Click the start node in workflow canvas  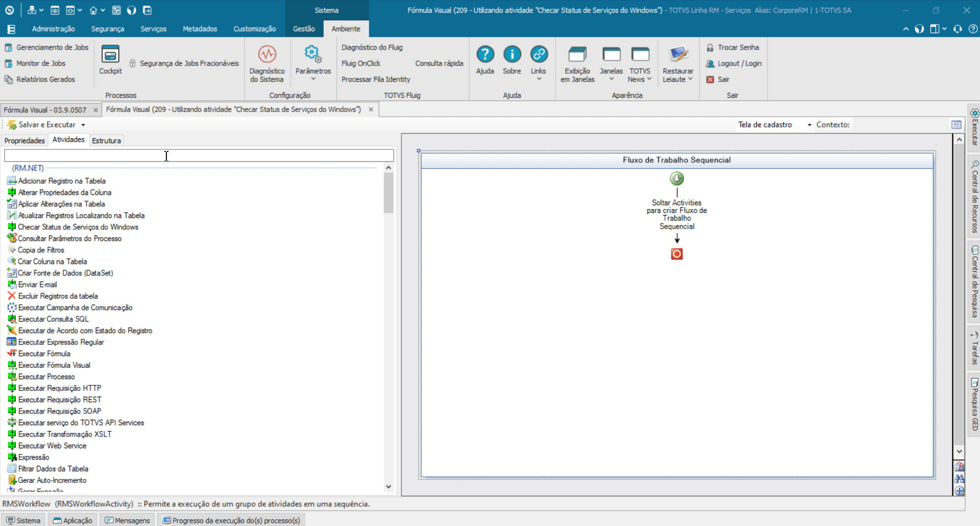click(677, 178)
